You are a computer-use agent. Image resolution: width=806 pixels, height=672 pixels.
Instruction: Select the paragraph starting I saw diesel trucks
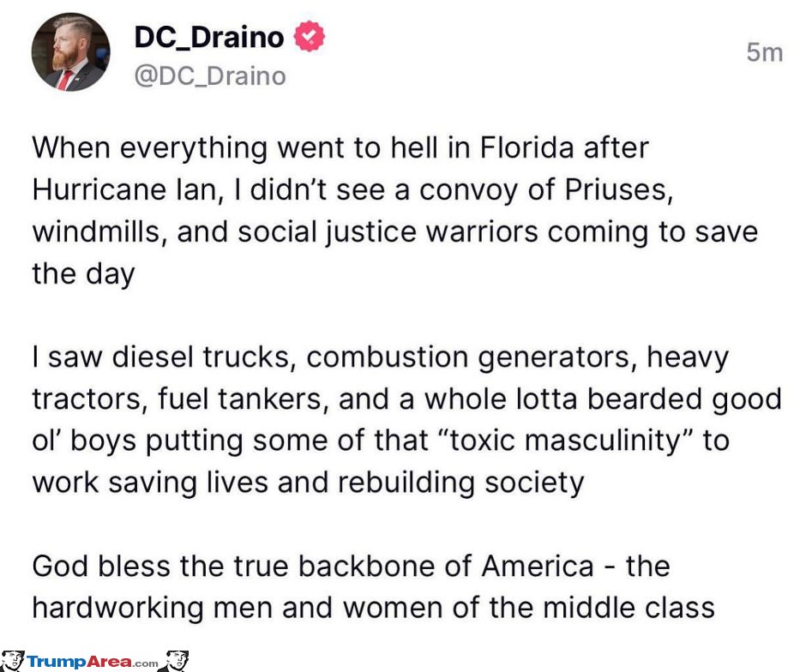(x=406, y=419)
